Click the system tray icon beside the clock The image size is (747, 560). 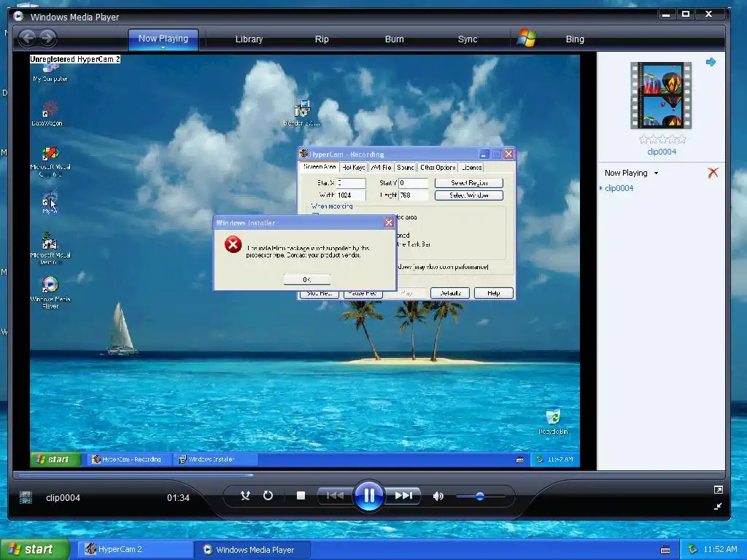click(x=692, y=549)
